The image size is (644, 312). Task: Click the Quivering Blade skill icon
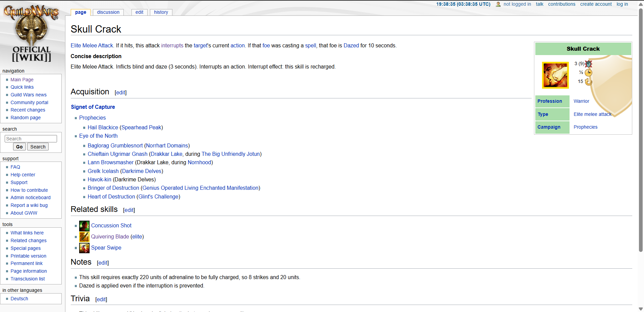click(84, 237)
